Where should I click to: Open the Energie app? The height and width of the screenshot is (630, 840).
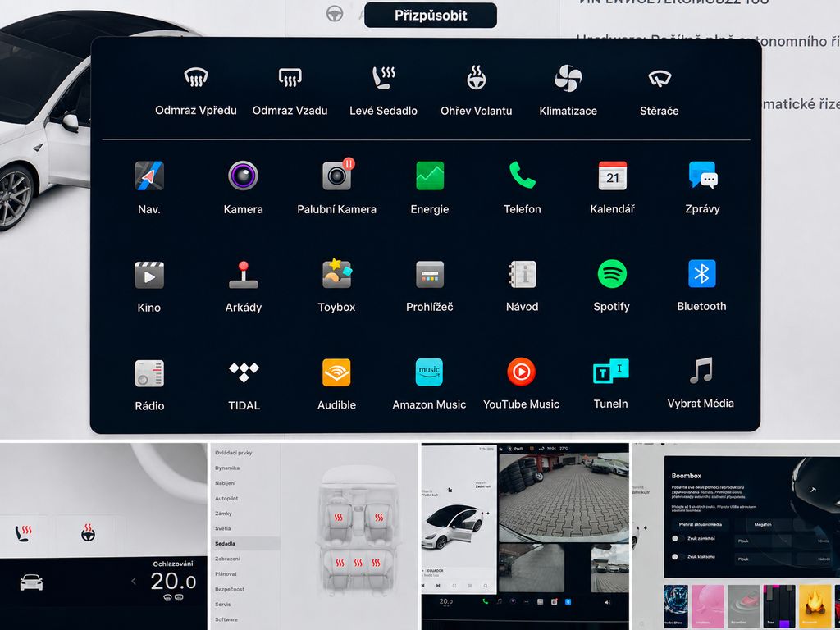430,188
